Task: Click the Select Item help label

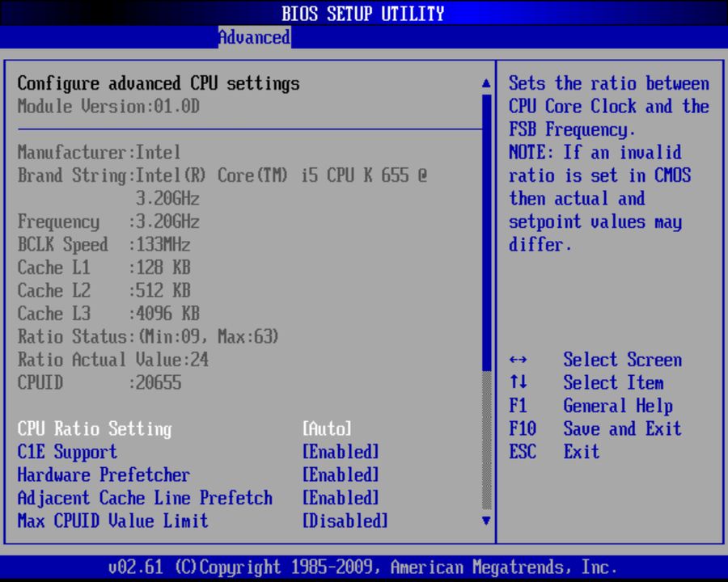Action: point(613,382)
